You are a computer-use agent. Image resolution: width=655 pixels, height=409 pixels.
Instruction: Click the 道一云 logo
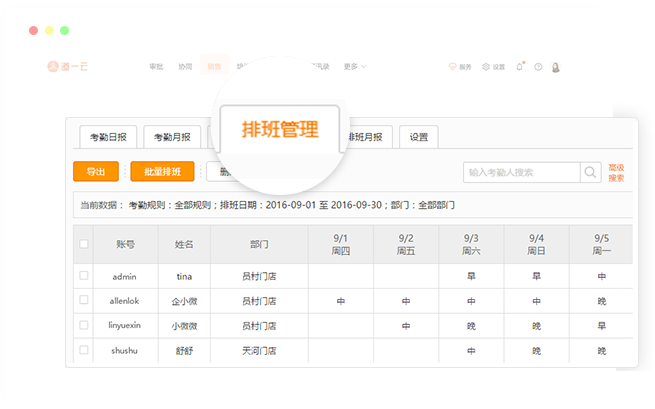(66, 67)
